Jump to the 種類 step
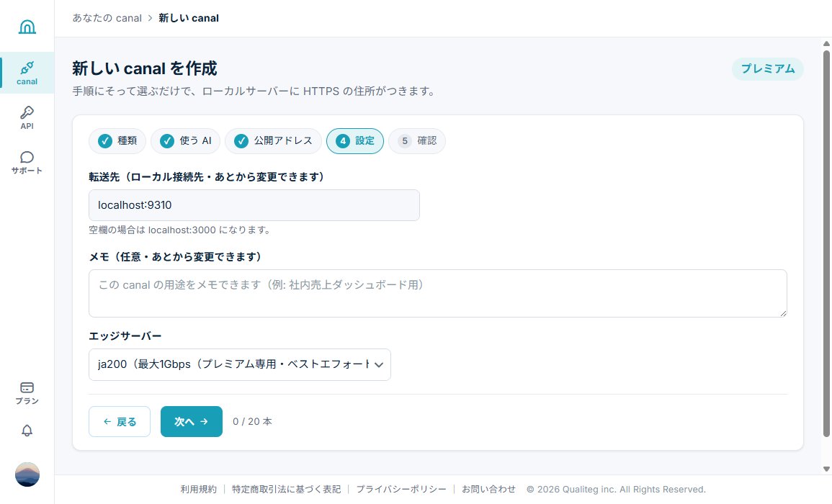Image resolution: width=832 pixels, height=504 pixels. coord(117,141)
